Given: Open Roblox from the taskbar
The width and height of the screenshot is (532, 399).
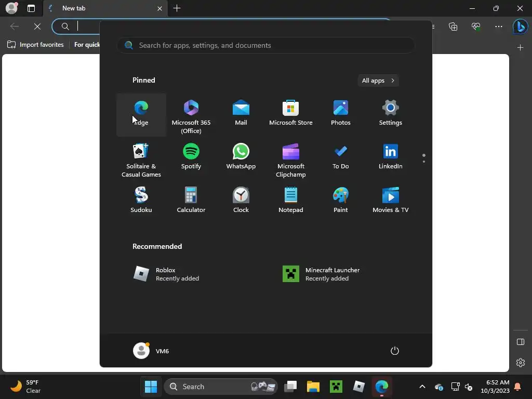Looking at the screenshot, I should [x=358, y=386].
